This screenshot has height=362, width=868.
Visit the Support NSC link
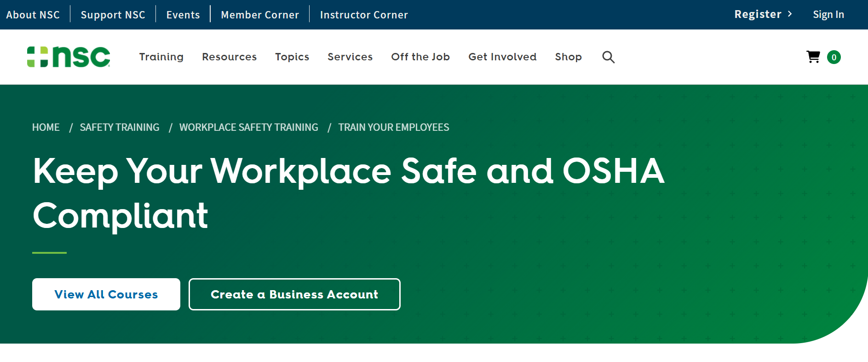point(113,15)
